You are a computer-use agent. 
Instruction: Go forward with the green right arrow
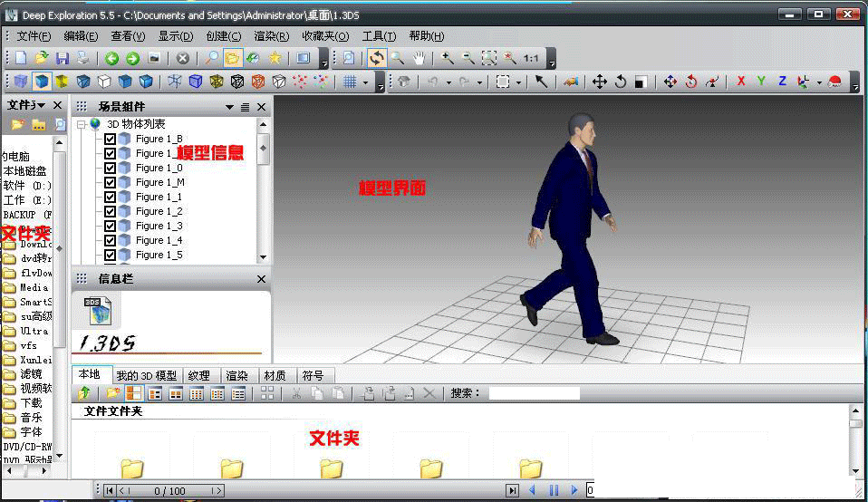click(x=132, y=58)
